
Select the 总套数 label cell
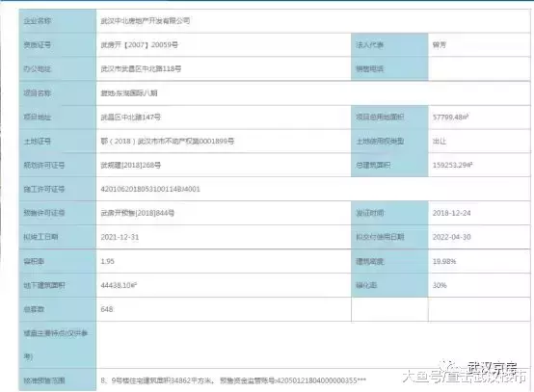(x=58, y=309)
